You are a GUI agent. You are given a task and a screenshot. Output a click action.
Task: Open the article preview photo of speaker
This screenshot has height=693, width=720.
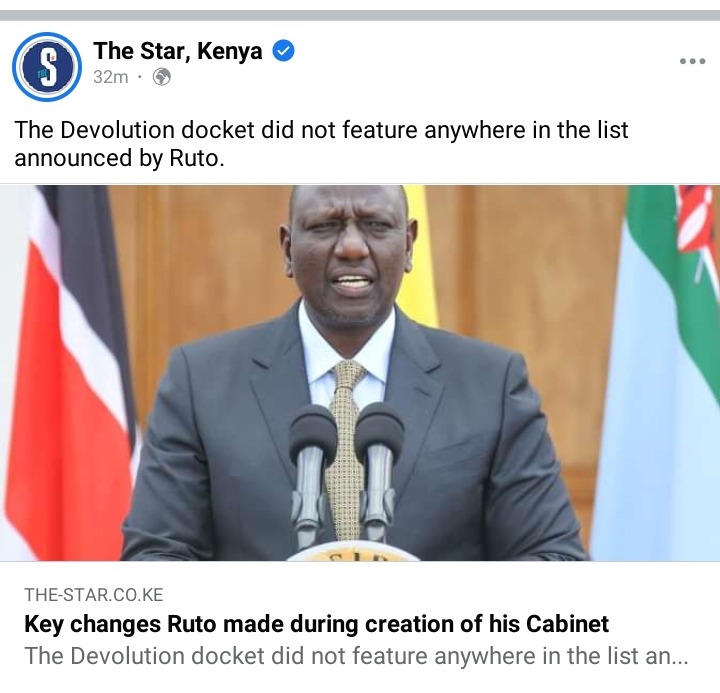click(x=360, y=372)
